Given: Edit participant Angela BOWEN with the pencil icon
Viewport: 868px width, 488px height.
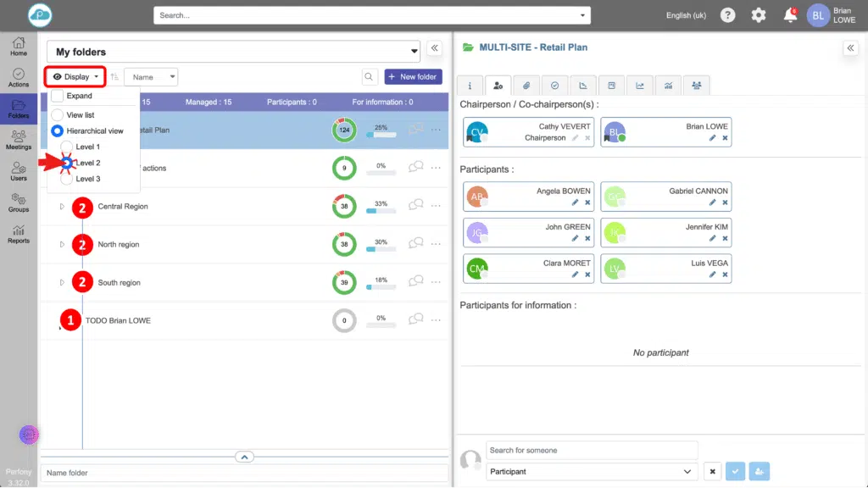Looking at the screenshot, I should pos(576,202).
